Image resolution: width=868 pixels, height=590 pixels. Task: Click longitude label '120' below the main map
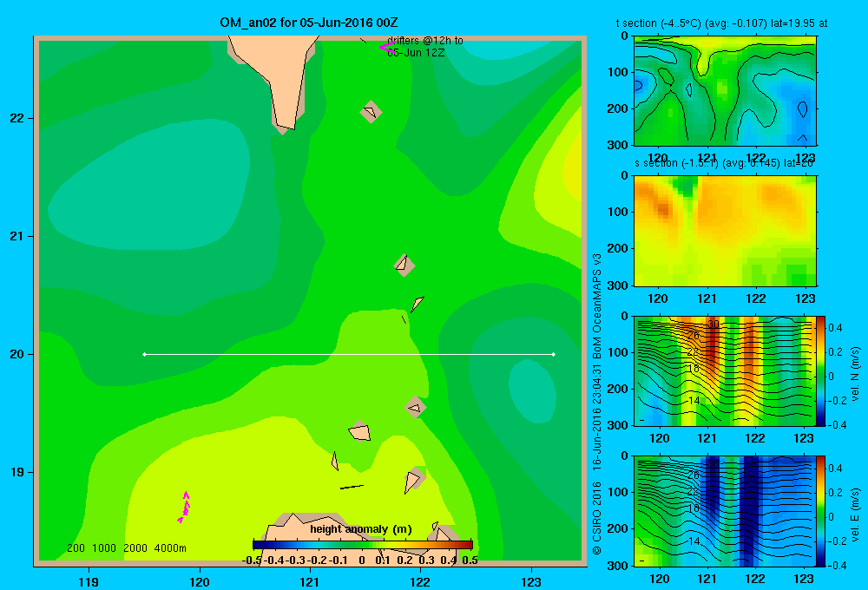pyautogui.click(x=200, y=581)
